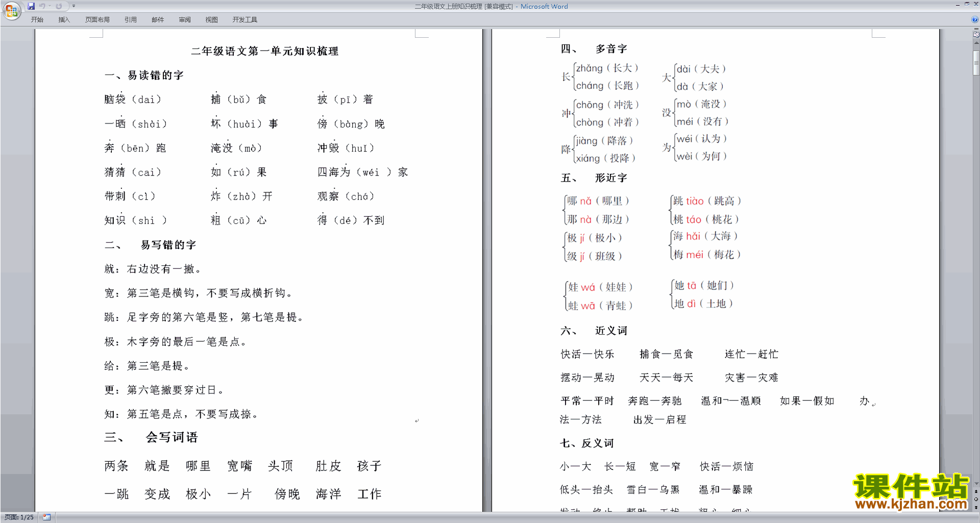
Task: Open the 开始 ribbon tab
Action: (x=37, y=20)
